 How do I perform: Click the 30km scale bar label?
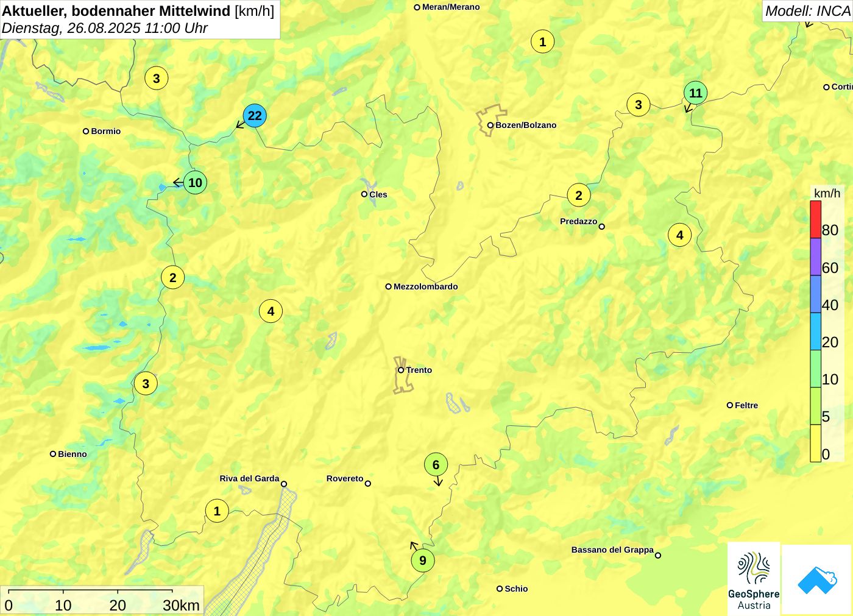(x=181, y=605)
